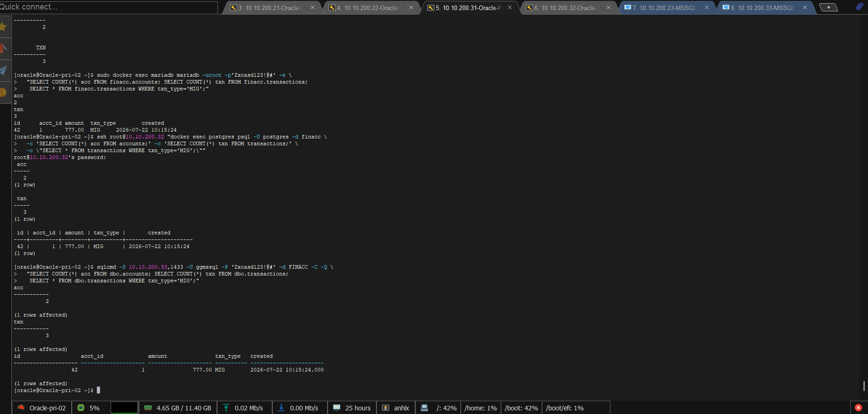Screen dimensions: 868x414
Task: Click the key icon on tab 4
Action: click(332, 8)
